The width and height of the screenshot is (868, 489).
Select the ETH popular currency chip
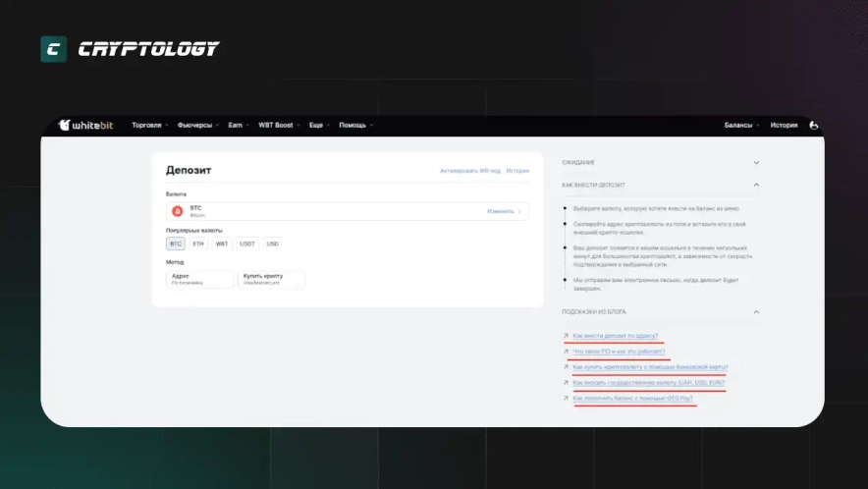[198, 244]
